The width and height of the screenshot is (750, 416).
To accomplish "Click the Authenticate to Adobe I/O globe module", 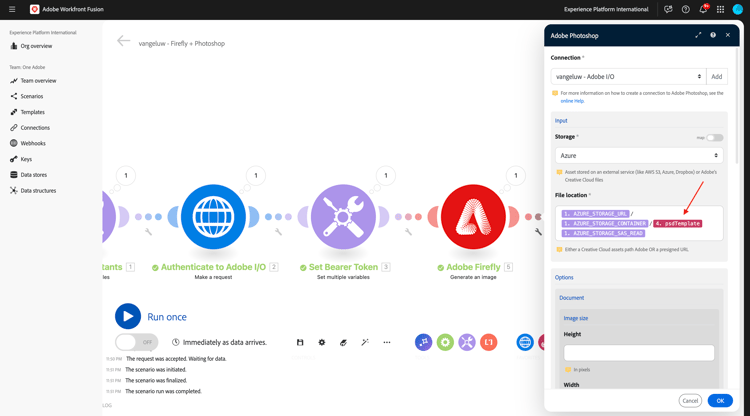I will 213,217.
